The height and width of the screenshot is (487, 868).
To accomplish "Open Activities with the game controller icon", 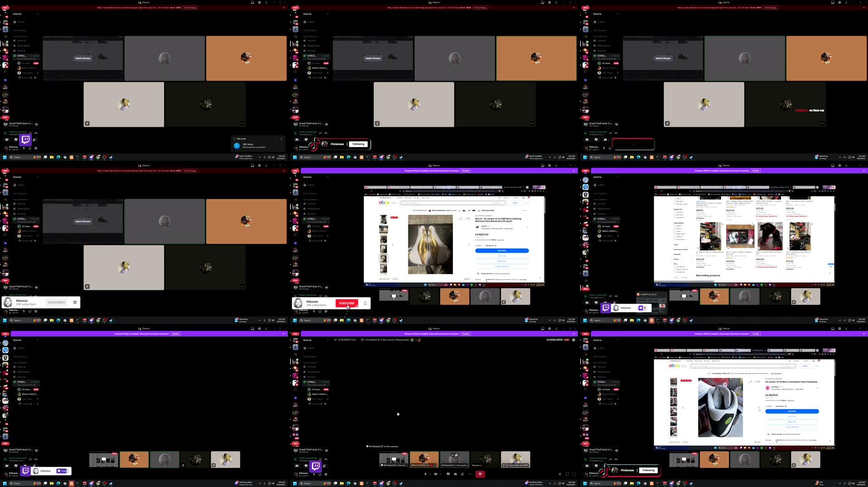I will coord(456,474).
